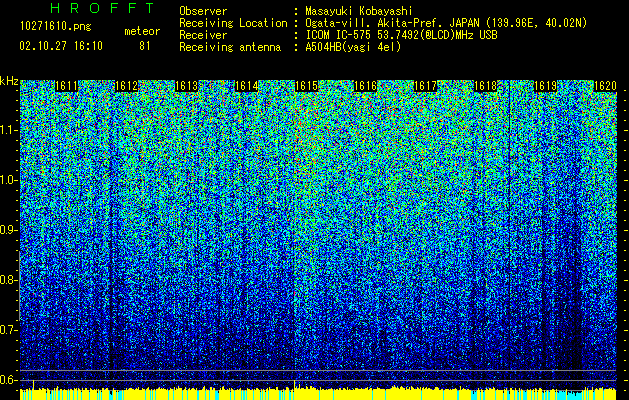This screenshot has height=400, width=629.
Task: Click the timestamp 02.10.27 16:10
Action: coord(61,46)
